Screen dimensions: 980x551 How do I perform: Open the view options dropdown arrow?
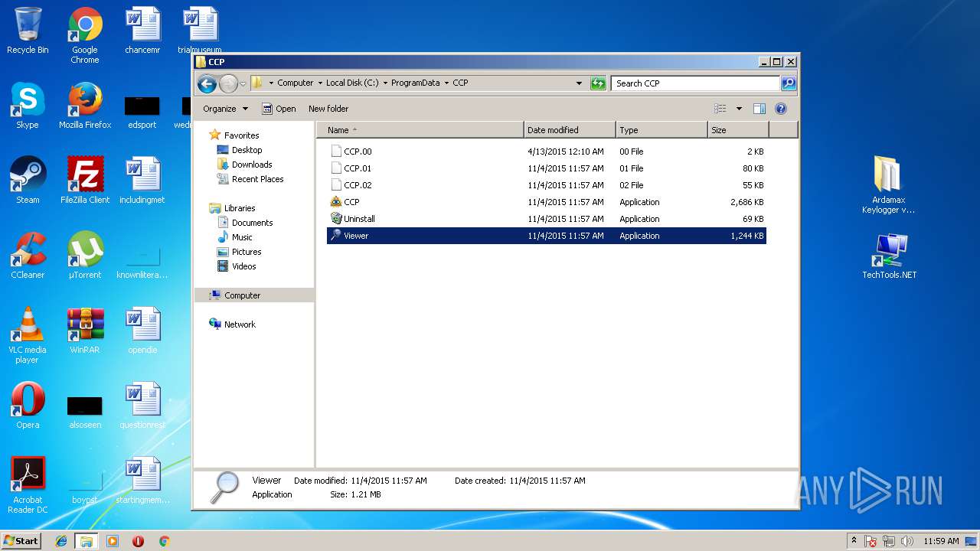point(739,109)
